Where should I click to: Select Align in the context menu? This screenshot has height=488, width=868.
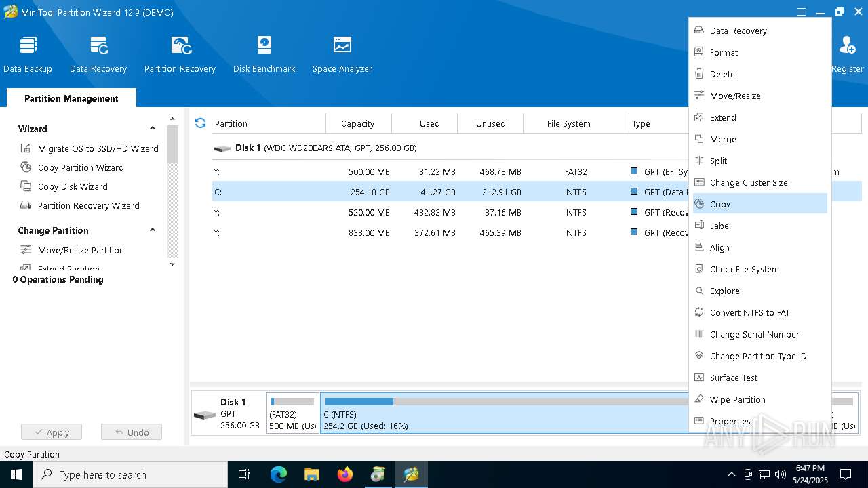coord(759,247)
